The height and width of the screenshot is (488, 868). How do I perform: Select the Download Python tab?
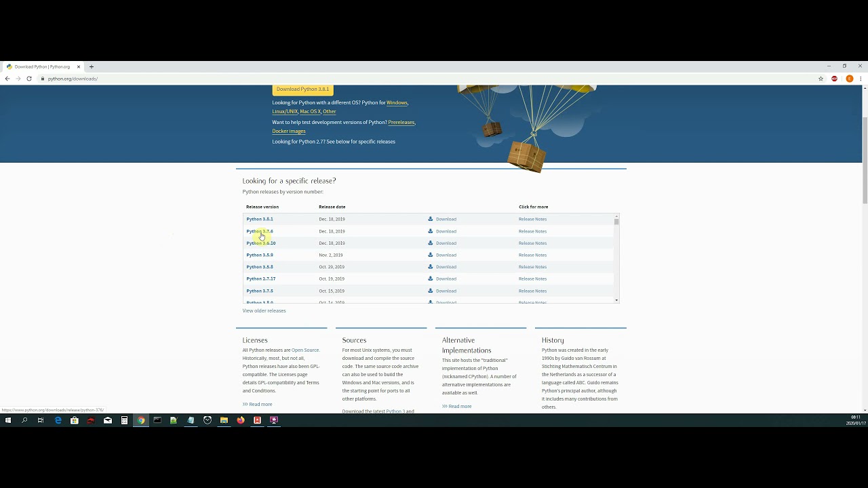(x=43, y=66)
